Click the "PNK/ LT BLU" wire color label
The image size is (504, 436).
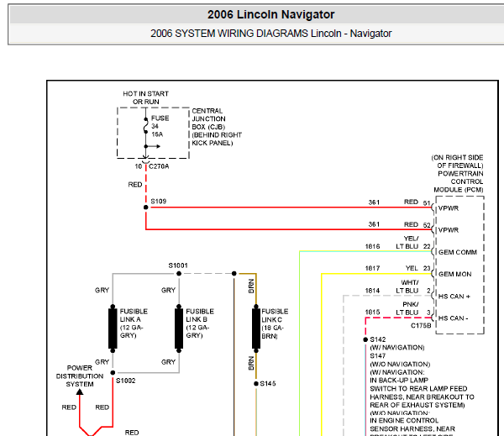[x=407, y=308]
